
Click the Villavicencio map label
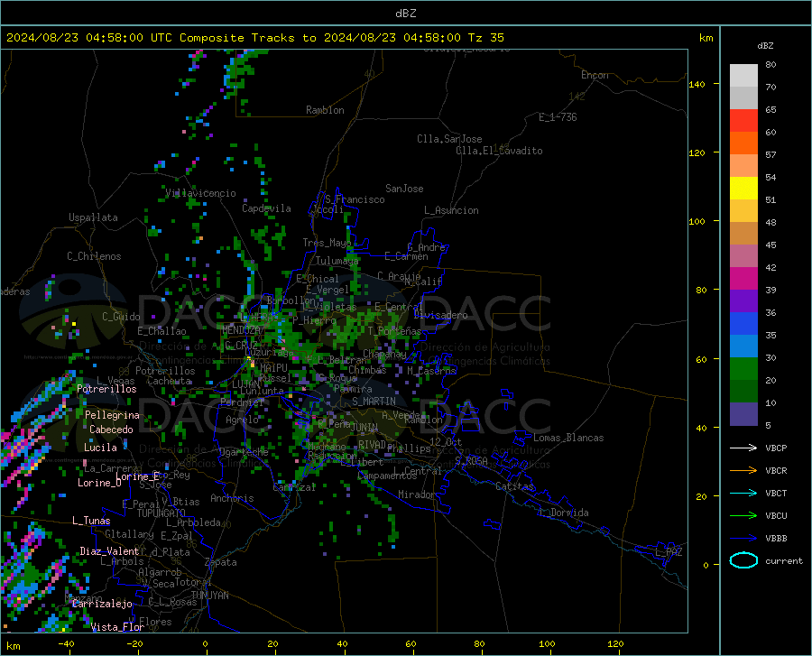[x=200, y=193]
